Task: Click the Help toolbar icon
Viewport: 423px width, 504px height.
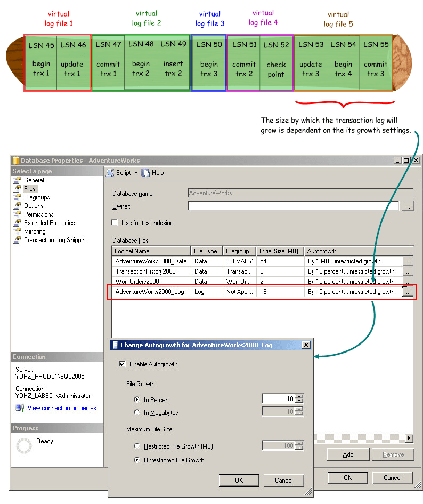Action: point(145,173)
